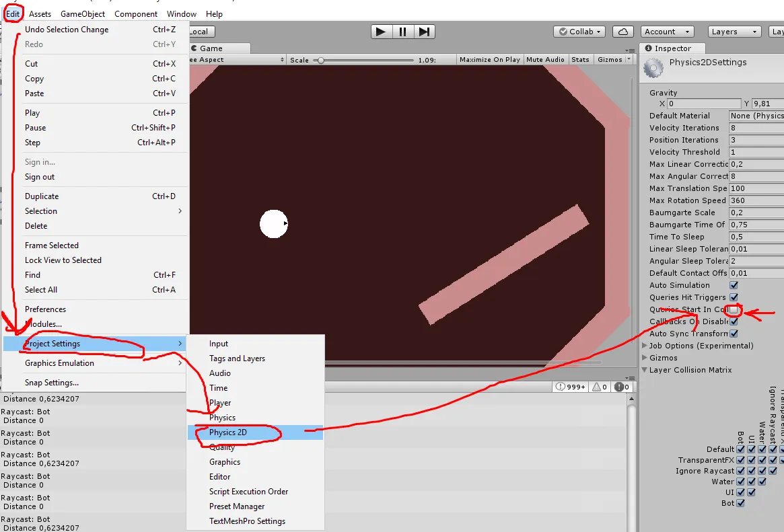
Task: Toggle the Auto Simulation checkbox
Action: [734, 285]
